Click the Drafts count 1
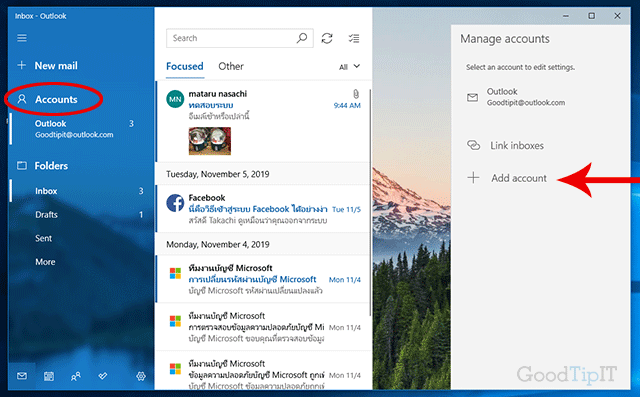 click(141, 215)
